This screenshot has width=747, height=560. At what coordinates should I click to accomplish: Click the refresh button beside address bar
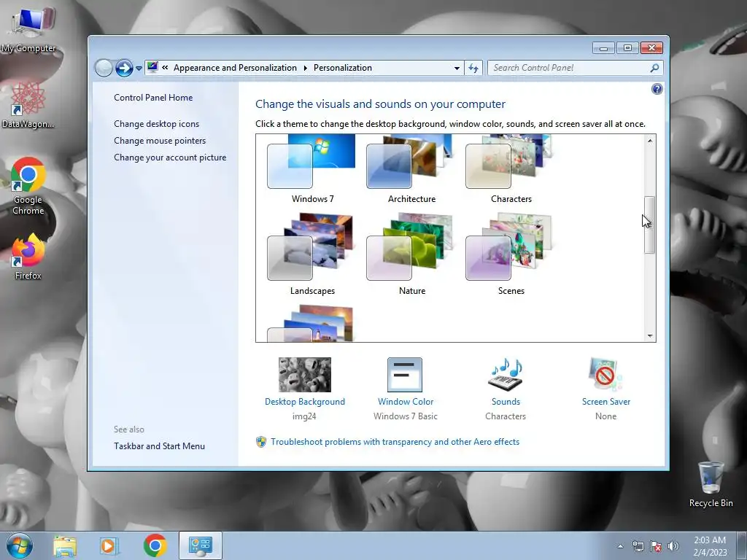473,68
